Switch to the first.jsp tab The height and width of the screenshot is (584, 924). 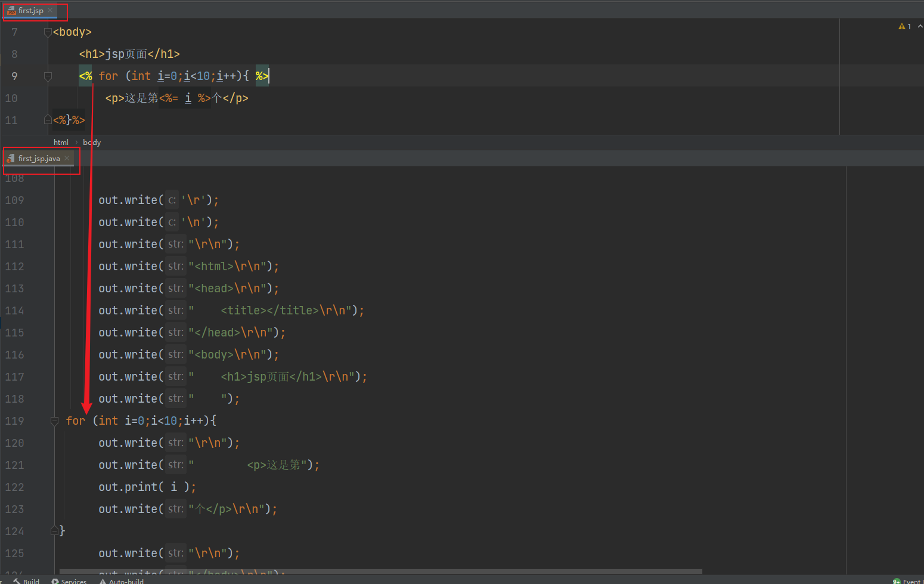pos(29,10)
